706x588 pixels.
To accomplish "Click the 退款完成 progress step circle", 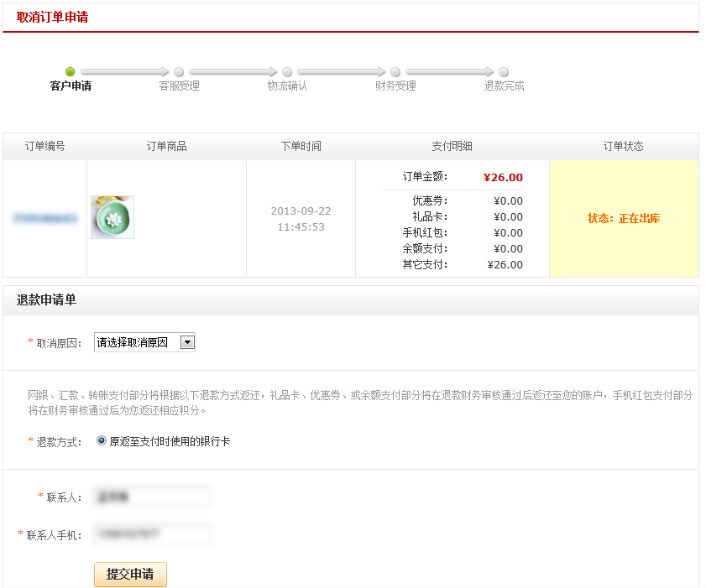I will click(501, 72).
